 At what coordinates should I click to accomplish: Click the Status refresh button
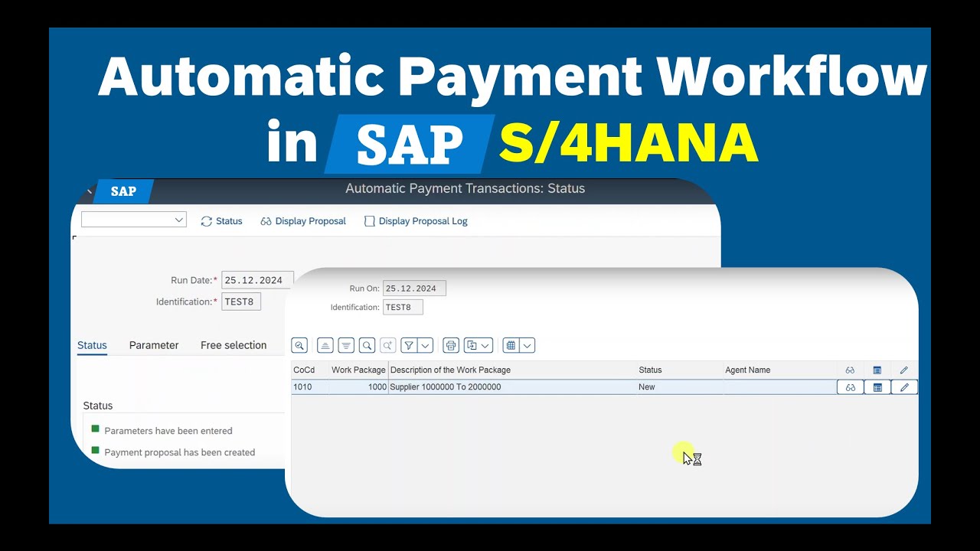click(221, 221)
